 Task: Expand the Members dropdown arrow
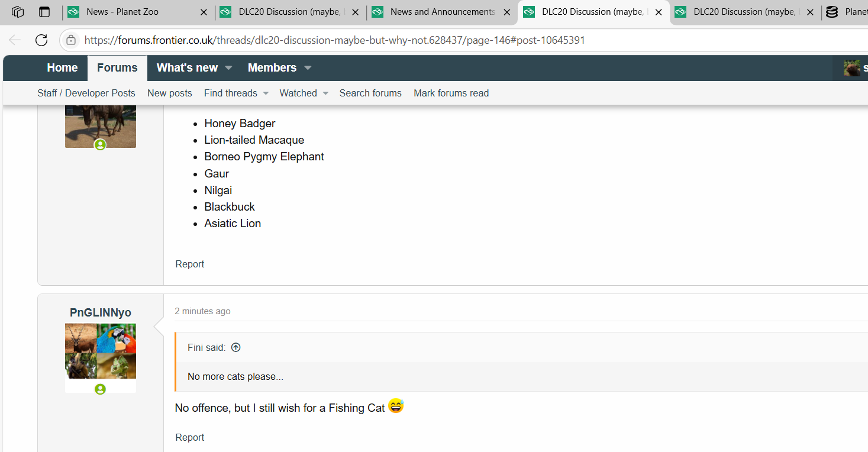308,68
